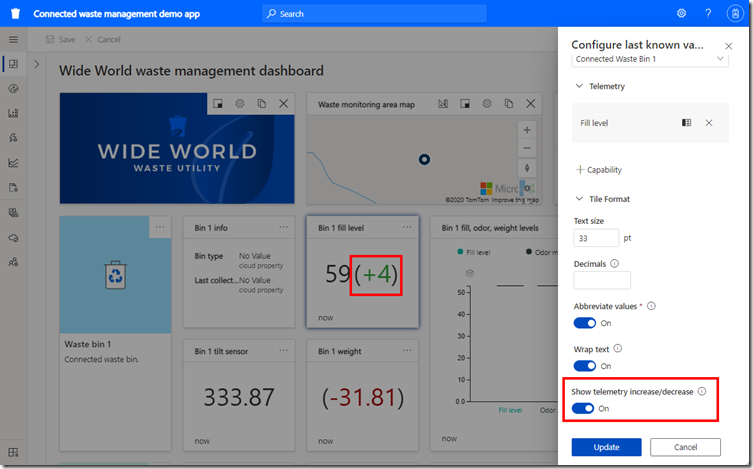Click the Decimals input field
This screenshot has height=469, width=753.
[x=602, y=280]
